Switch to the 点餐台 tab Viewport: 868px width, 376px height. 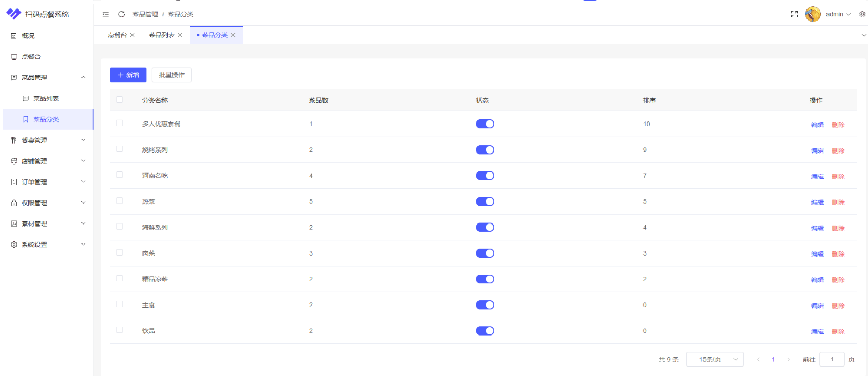117,35
